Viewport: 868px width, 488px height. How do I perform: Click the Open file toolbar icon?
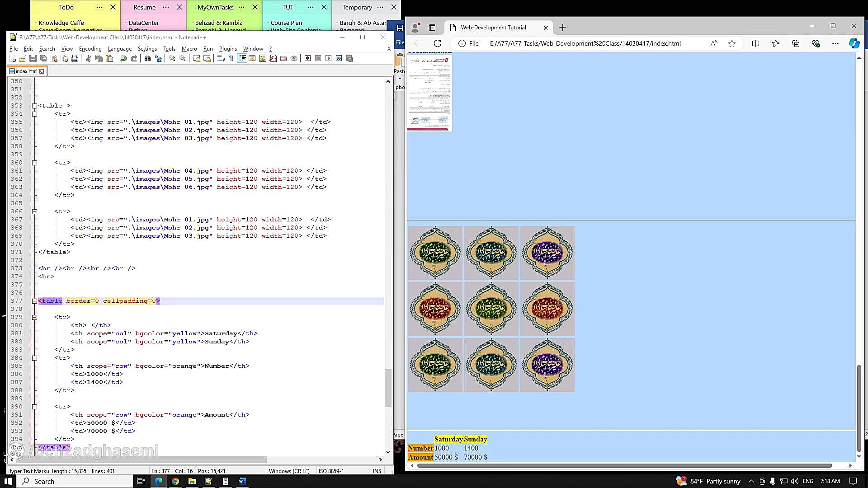[23, 58]
